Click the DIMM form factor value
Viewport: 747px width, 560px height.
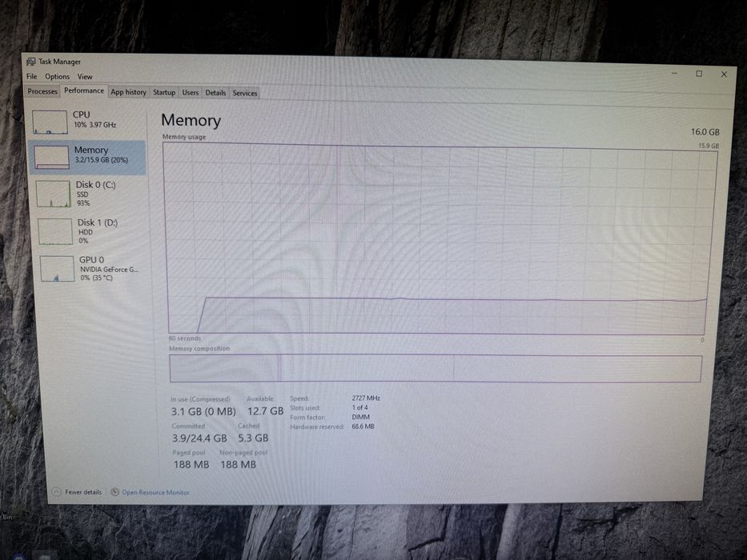pos(360,417)
